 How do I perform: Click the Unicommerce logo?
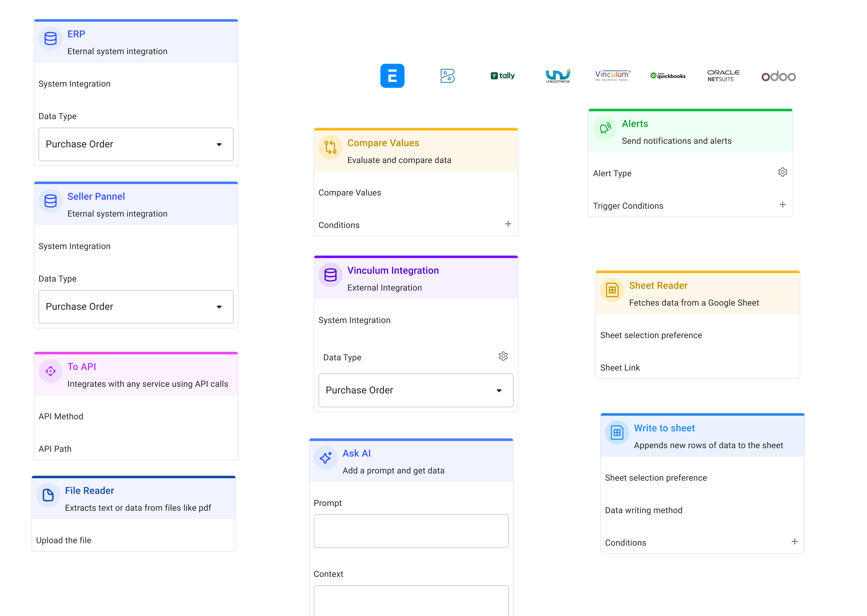(x=558, y=76)
